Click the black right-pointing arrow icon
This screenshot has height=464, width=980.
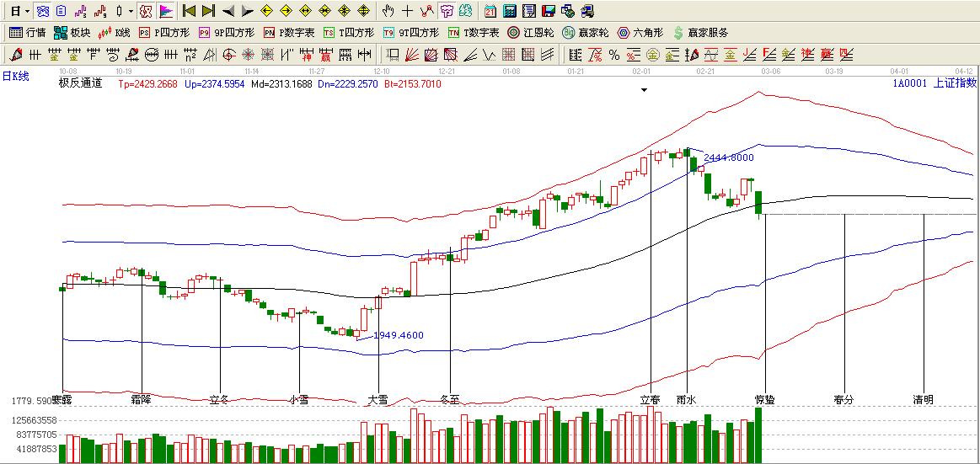click(x=247, y=11)
